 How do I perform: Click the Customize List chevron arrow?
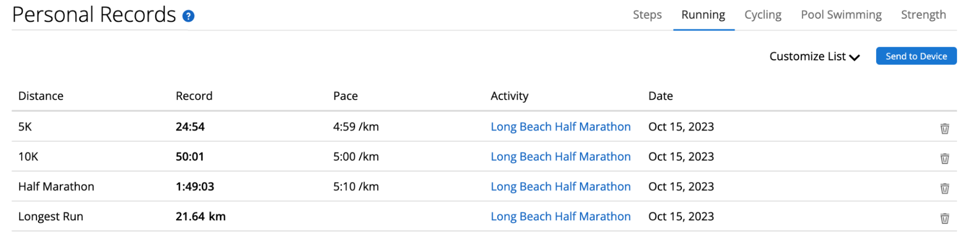(854, 57)
